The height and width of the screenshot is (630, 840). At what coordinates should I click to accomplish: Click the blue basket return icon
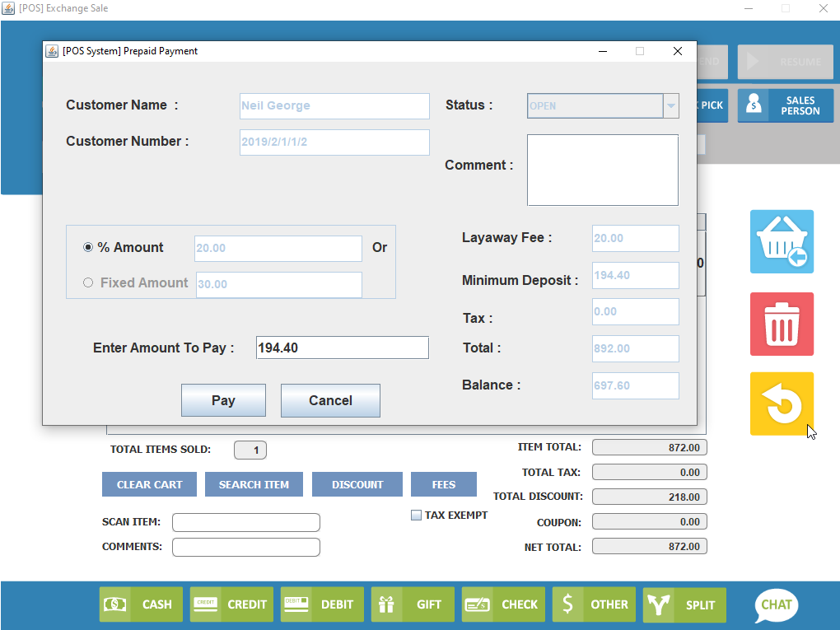[x=782, y=241]
